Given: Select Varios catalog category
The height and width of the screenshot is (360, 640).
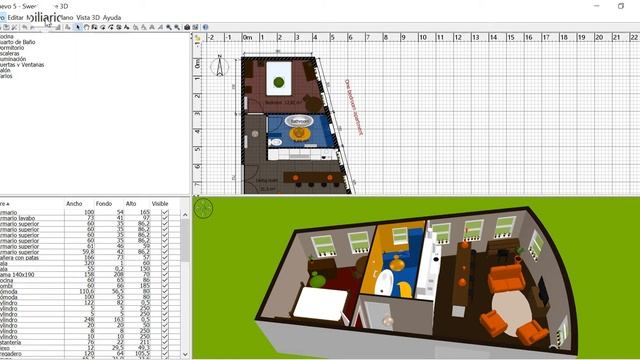Looking at the screenshot, I should [x=6, y=76].
